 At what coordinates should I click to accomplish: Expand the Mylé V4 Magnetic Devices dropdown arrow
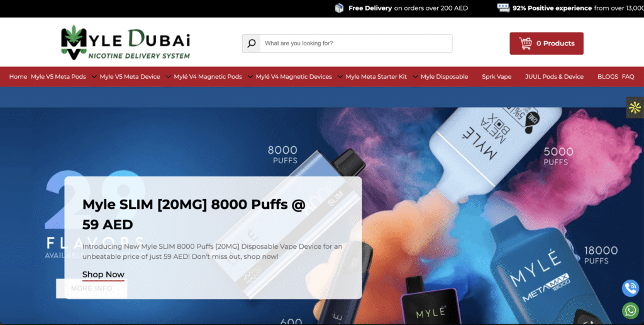click(x=340, y=77)
